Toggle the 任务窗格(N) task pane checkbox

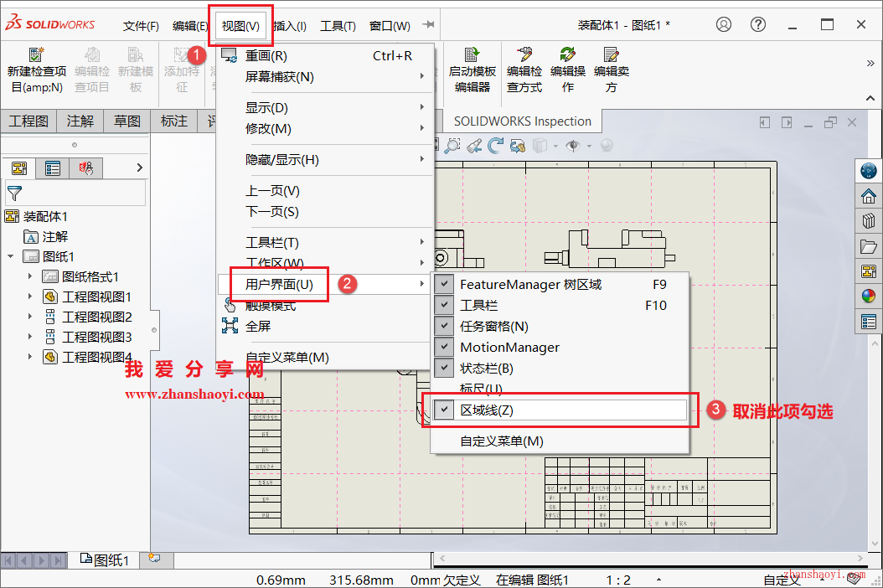444,326
